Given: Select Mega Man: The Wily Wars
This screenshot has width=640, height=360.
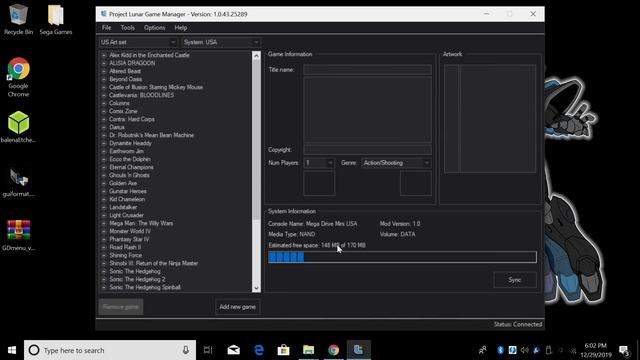Looking at the screenshot, I should pos(141,223).
